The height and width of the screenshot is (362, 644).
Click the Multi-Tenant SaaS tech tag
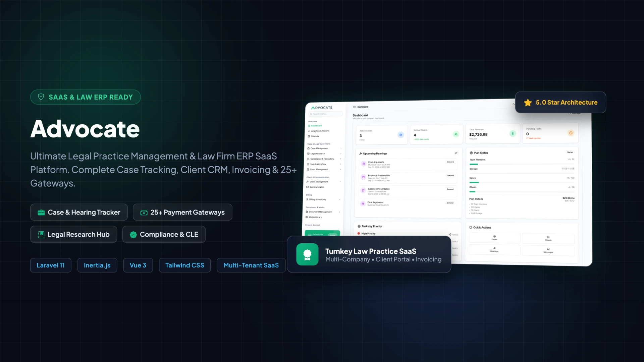[251, 265]
